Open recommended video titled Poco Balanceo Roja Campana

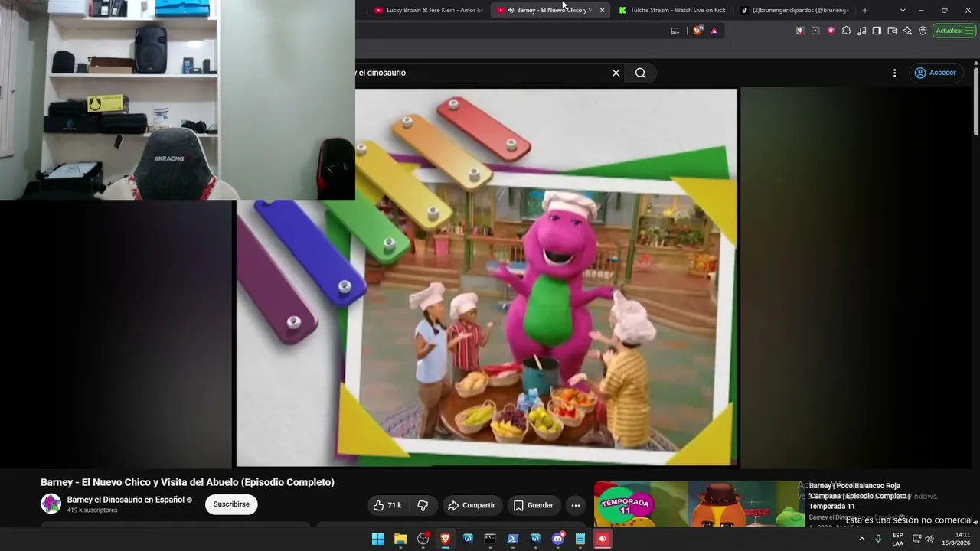[x=858, y=496]
